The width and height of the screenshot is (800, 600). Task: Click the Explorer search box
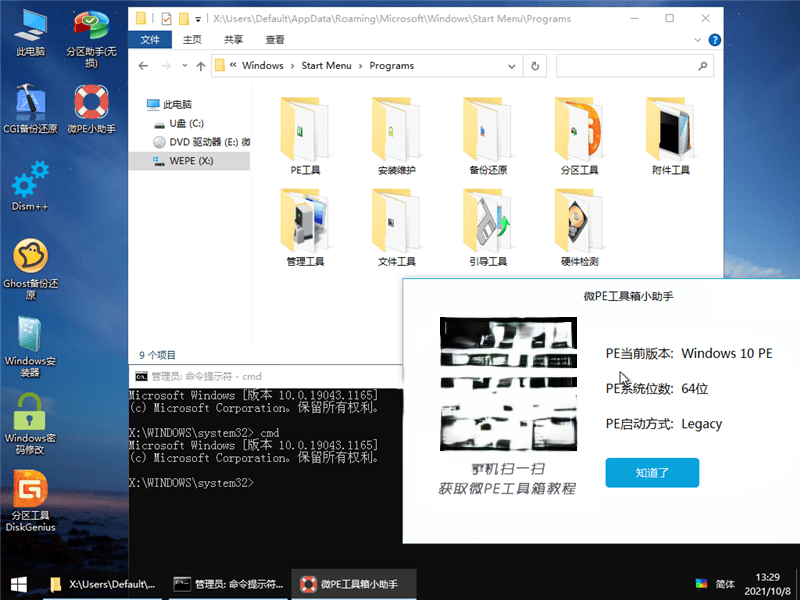click(x=635, y=66)
